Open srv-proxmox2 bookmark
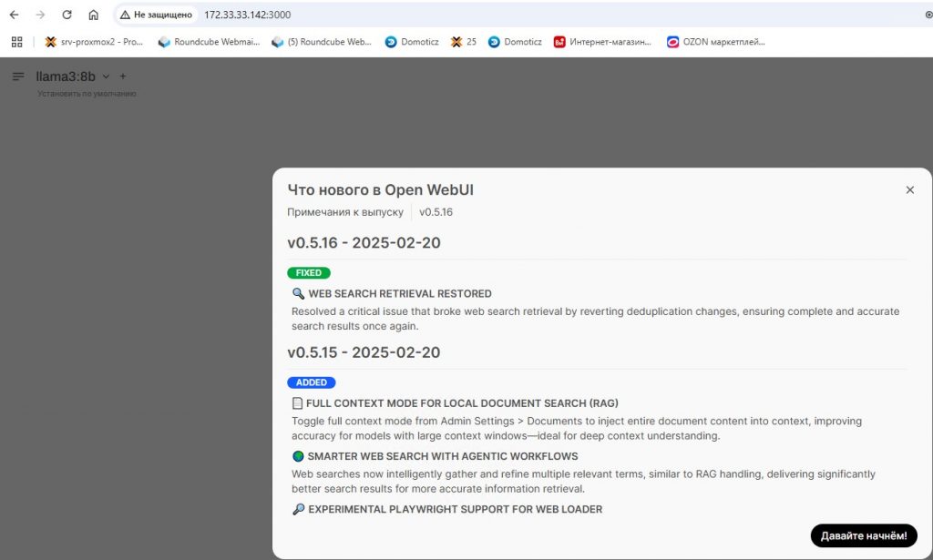 click(95, 42)
